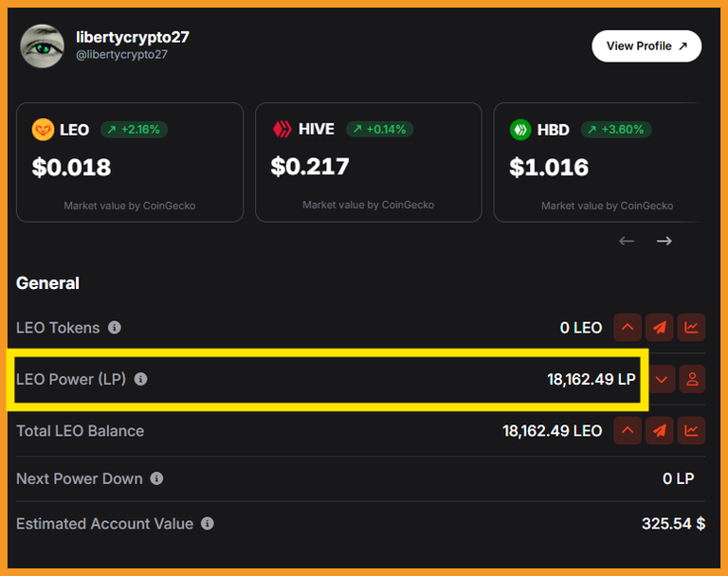Click the 18,162.49 LEO total balance value
728x576 pixels.
click(x=552, y=431)
